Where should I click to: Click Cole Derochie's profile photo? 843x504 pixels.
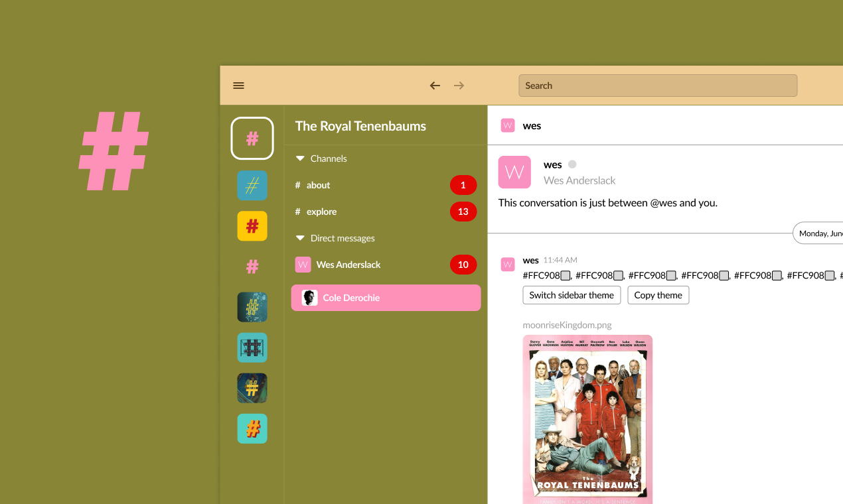pos(309,298)
